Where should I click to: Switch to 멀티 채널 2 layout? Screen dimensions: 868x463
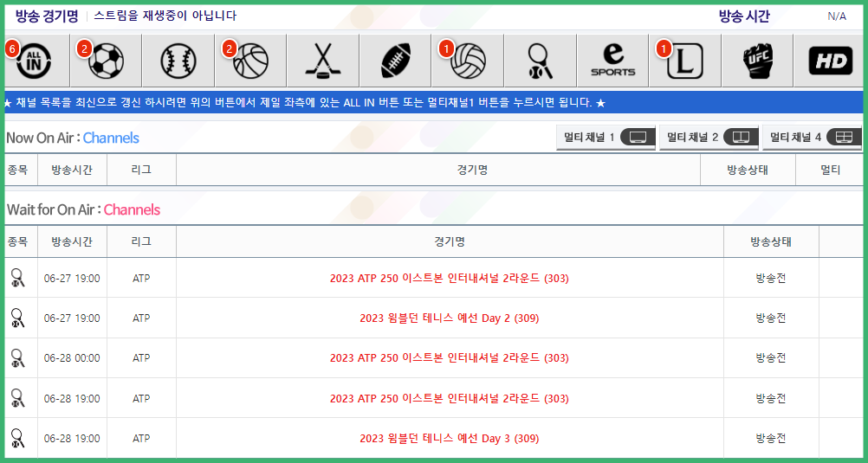coord(709,138)
